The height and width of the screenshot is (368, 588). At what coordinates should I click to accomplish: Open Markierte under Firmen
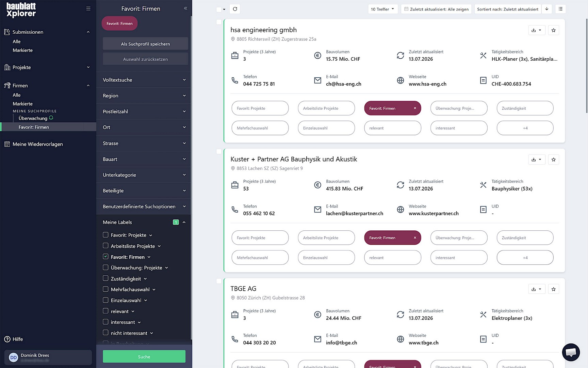(23, 104)
